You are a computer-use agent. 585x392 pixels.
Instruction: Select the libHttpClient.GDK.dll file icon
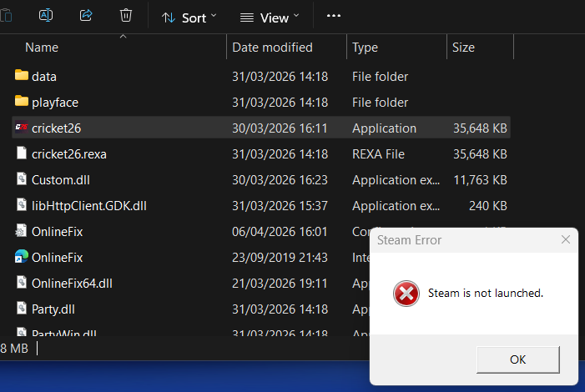22,204
